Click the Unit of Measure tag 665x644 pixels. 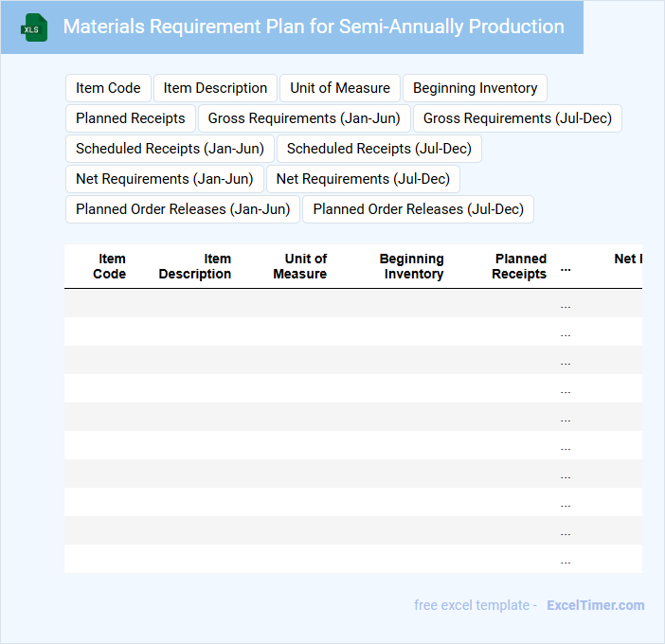click(340, 88)
